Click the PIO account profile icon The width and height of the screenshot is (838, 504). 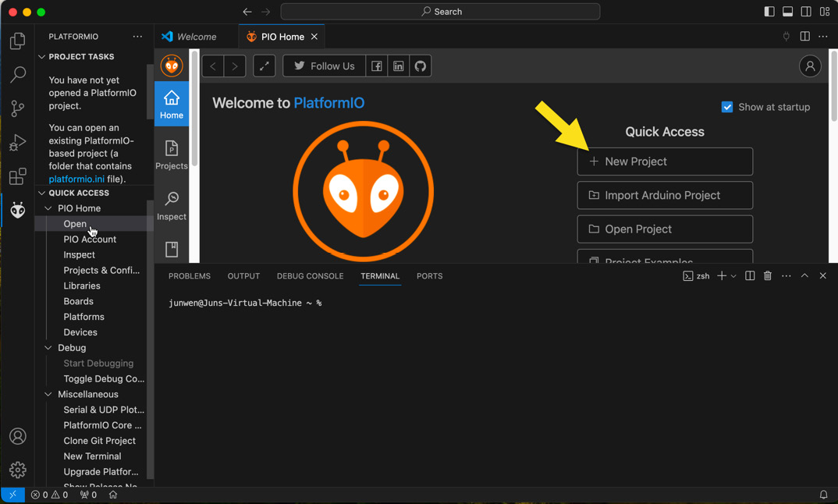click(x=810, y=66)
